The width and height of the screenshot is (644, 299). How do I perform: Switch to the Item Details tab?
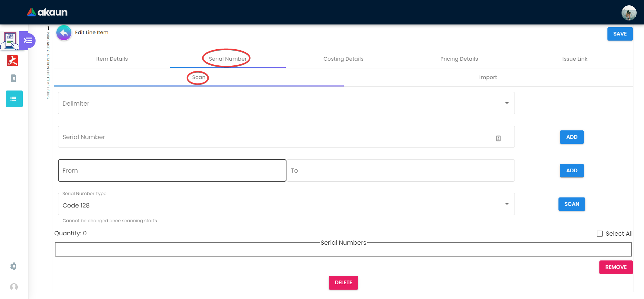tap(112, 59)
